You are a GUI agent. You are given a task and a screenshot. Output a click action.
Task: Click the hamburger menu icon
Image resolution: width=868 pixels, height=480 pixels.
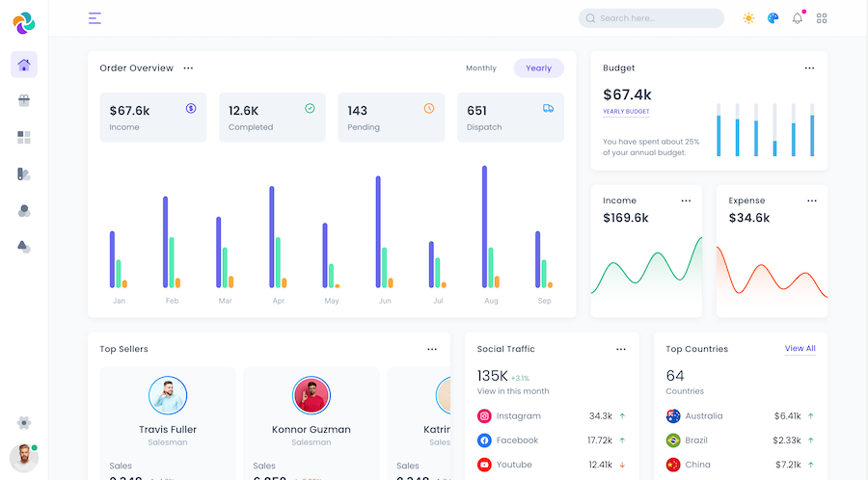pyautogui.click(x=95, y=18)
